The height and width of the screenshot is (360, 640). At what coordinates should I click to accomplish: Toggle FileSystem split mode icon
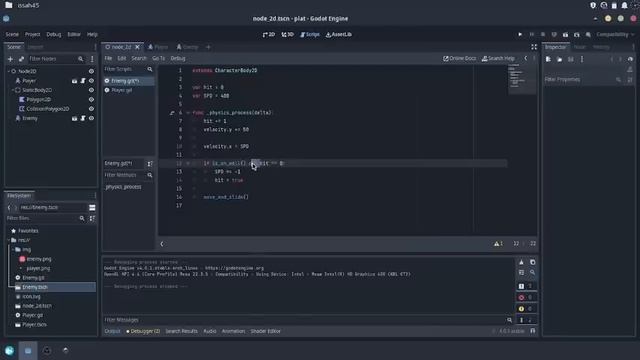[x=92, y=208]
